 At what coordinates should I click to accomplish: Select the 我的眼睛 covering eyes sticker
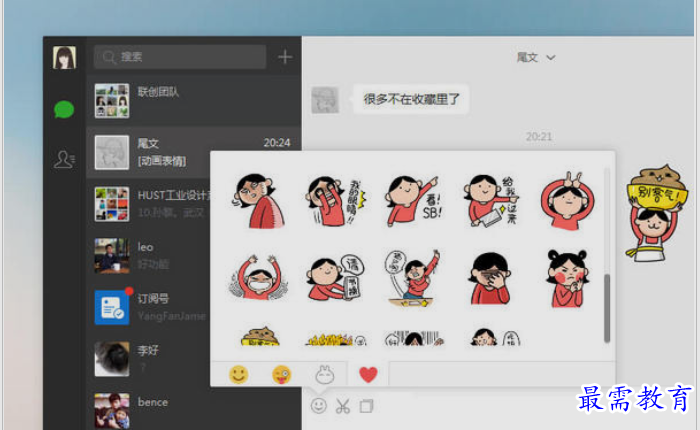(336, 200)
